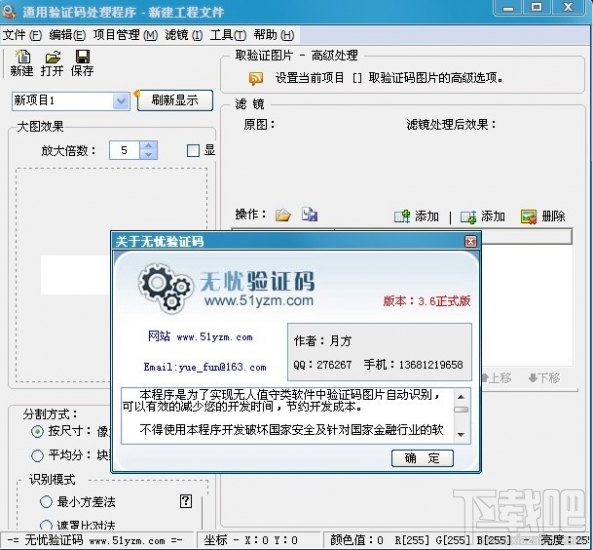Image resolution: width=593 pixels, height=550 pixels.
Task: Click the 下移 move down arrow
Action: click(533, 378)
